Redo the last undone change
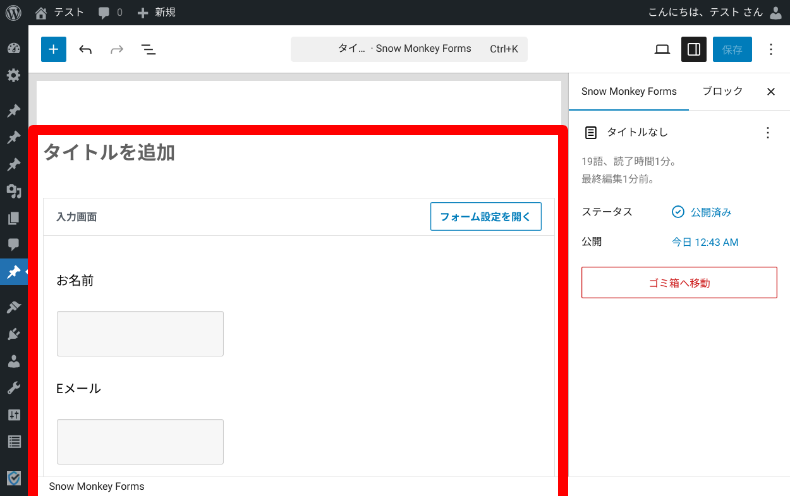This screenshot has height=496, width=790. pos(116,49)
